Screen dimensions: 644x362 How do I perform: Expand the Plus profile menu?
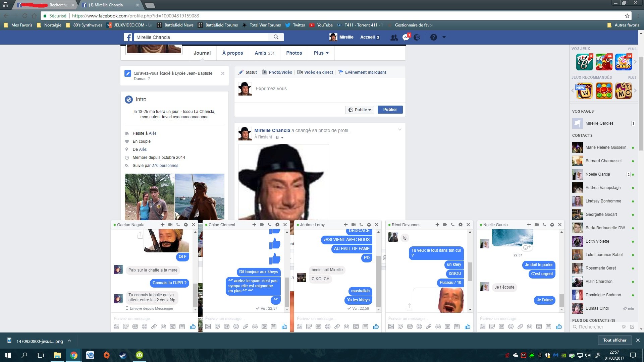(x=321, y=53)
